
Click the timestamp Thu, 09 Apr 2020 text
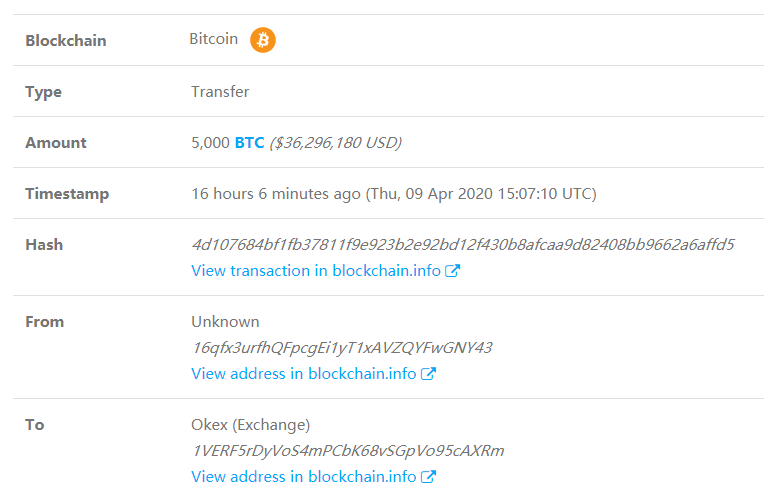click(430, 194)
